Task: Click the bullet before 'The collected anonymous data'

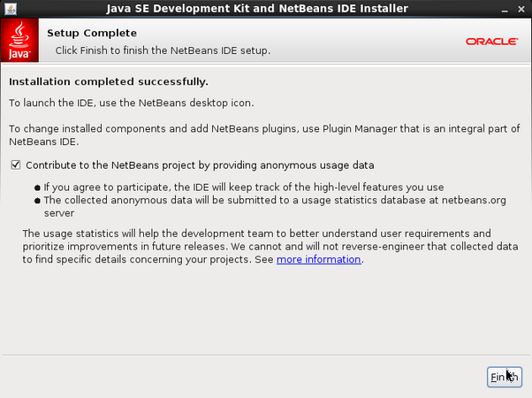Action: tap(37, 200)
